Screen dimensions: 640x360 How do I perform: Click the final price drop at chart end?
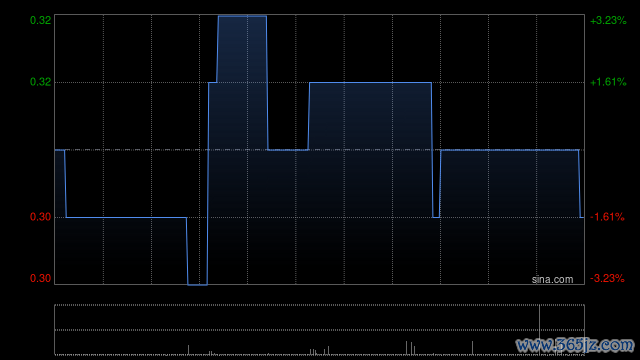coord(580,184)
